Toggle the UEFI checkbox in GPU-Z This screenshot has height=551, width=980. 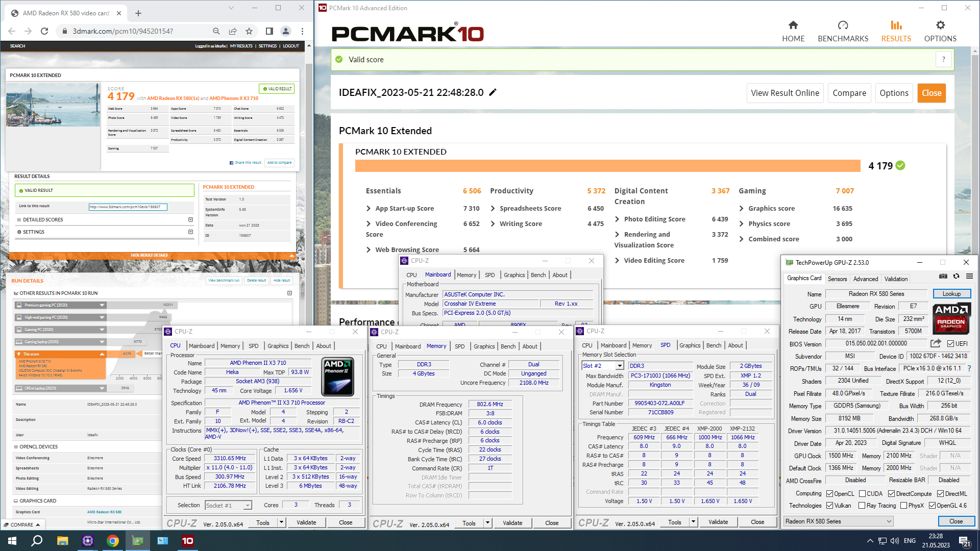point(950,343)
